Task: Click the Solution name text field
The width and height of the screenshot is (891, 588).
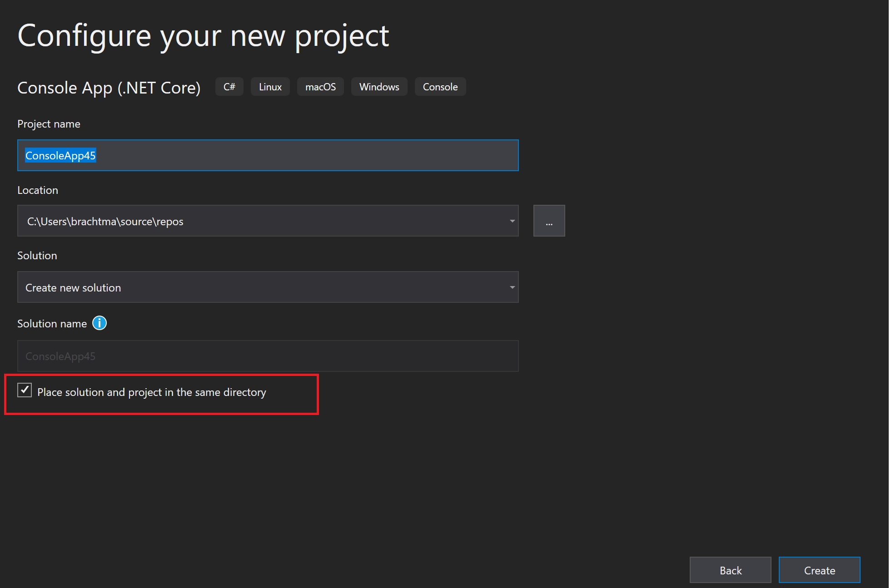Action: 268,356
